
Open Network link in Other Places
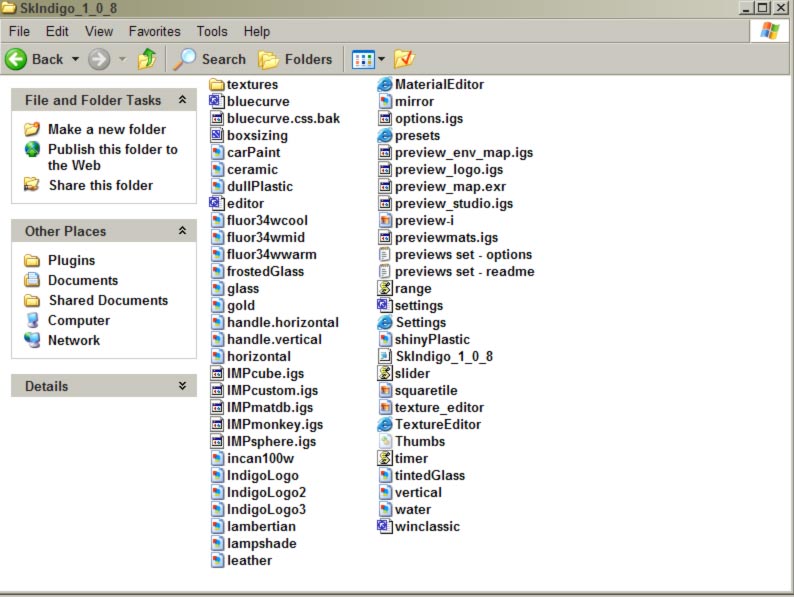click(74, 340)
